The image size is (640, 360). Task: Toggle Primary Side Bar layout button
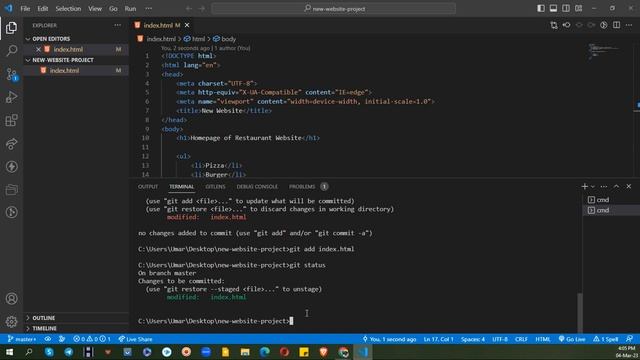pyautogui.click(x=541, y=9)
